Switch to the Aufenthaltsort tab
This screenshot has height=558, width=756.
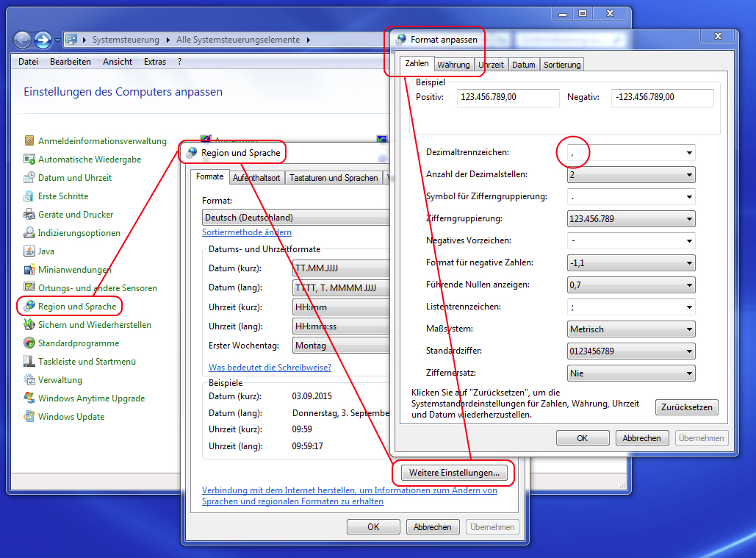pos(256,178)
